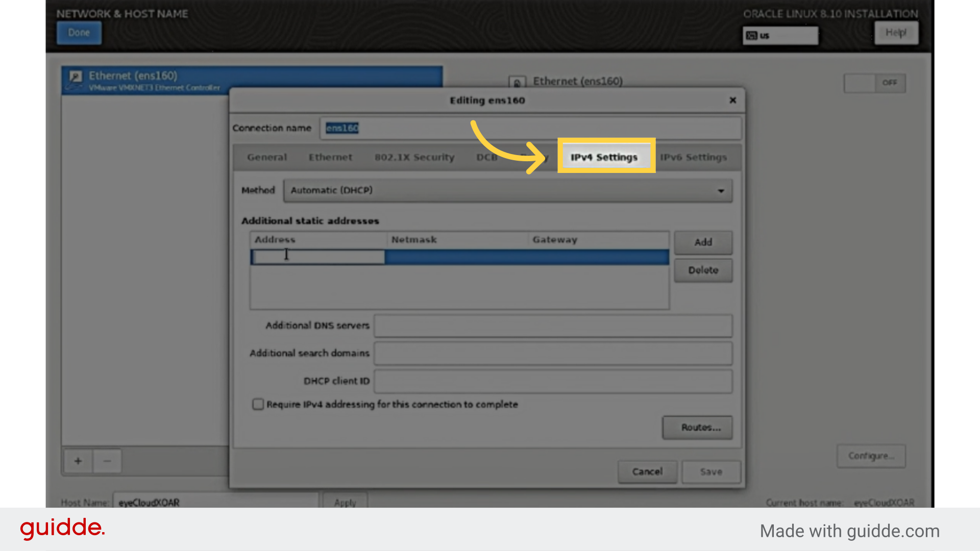Click the plus icon to add a connection

click(x=78, y=461)
